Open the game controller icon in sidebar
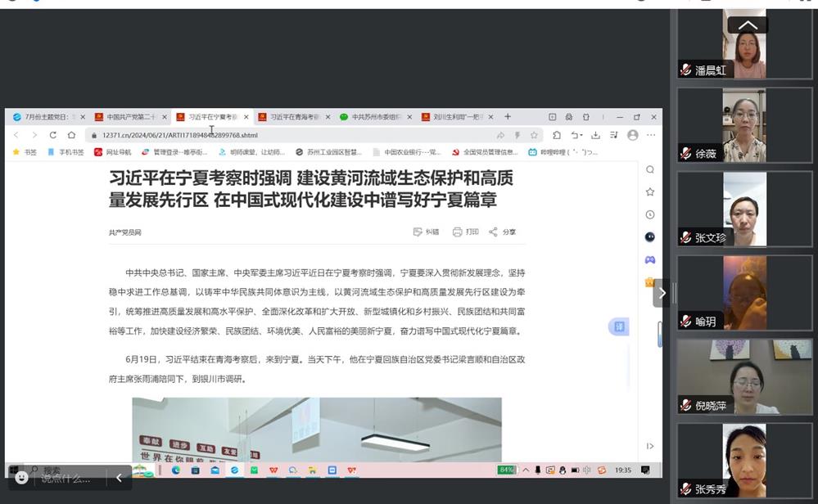 (x=650, y=259)
